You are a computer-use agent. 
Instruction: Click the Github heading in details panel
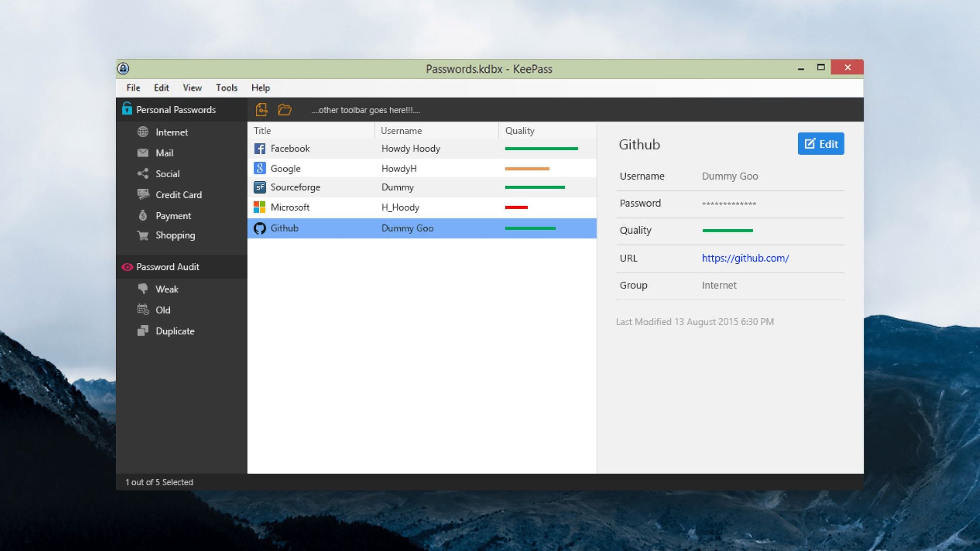(x=639, y=144)
